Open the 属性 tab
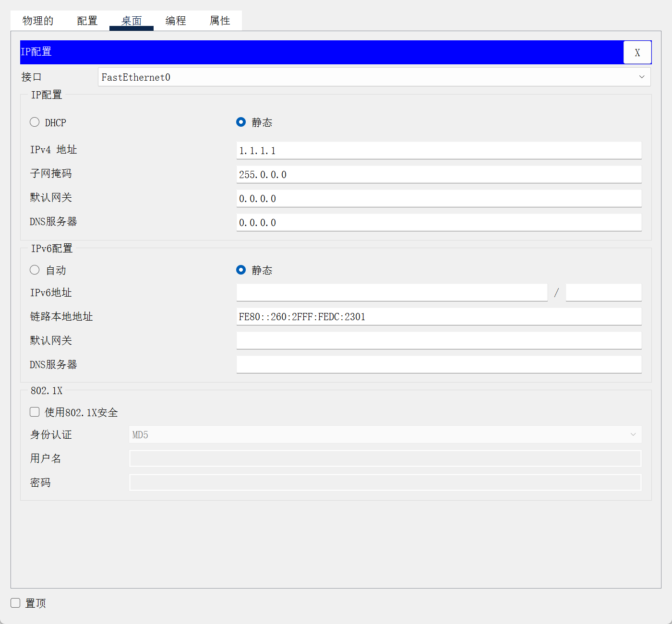This screenshot has width=672, height=624. 220,21
